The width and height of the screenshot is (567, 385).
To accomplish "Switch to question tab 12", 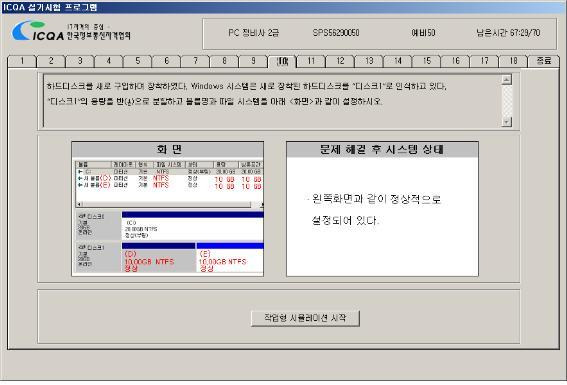I will [340, 61].
